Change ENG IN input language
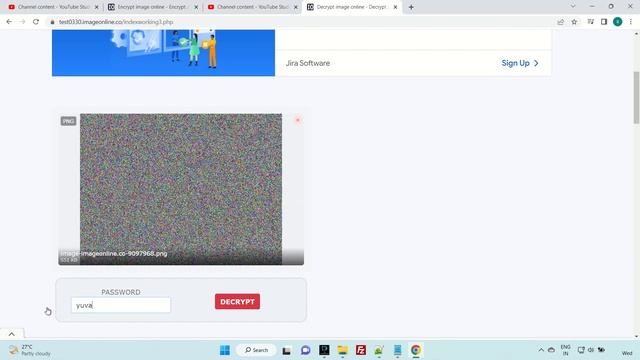The width and height of the screenshot is (640, 360). tap(565, 350)
